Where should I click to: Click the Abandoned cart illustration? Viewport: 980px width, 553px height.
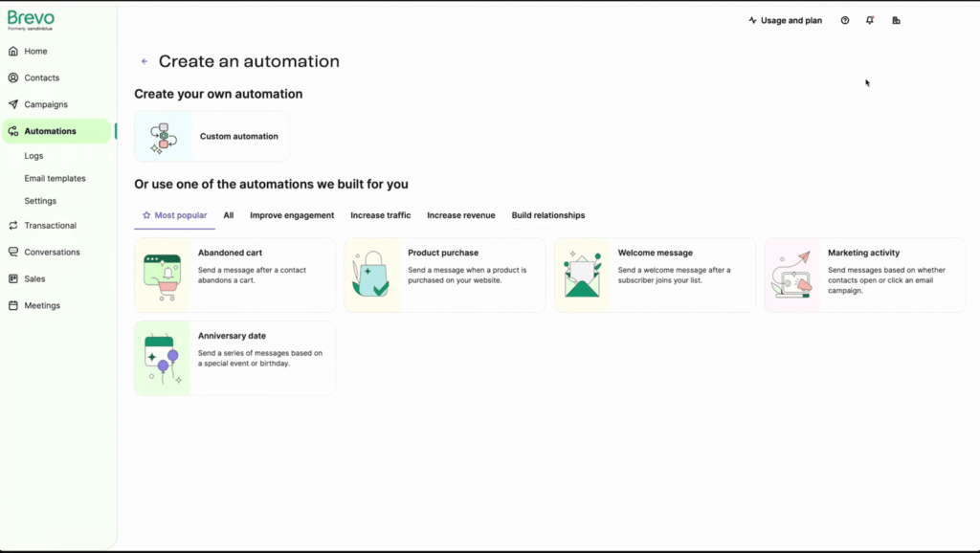[x=163, y=276]
